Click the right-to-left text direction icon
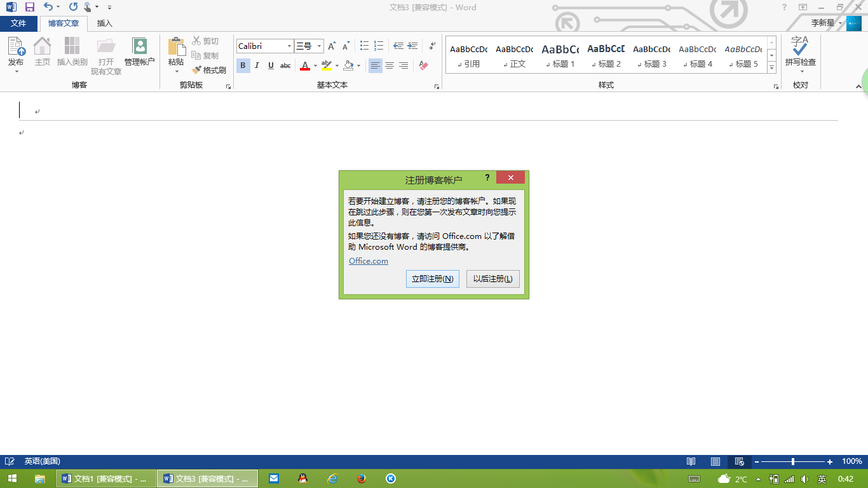Screen dimensions: 868x488 tap(432, 46)
